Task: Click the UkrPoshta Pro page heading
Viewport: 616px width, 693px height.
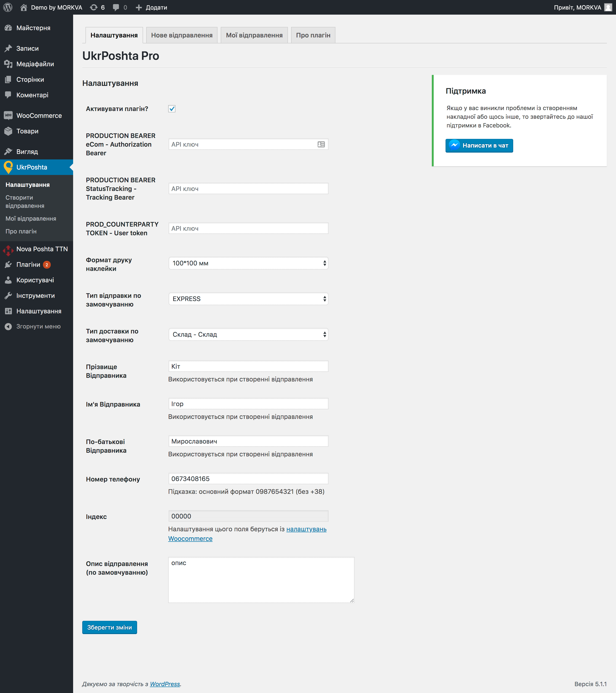Action: (120, 56)
